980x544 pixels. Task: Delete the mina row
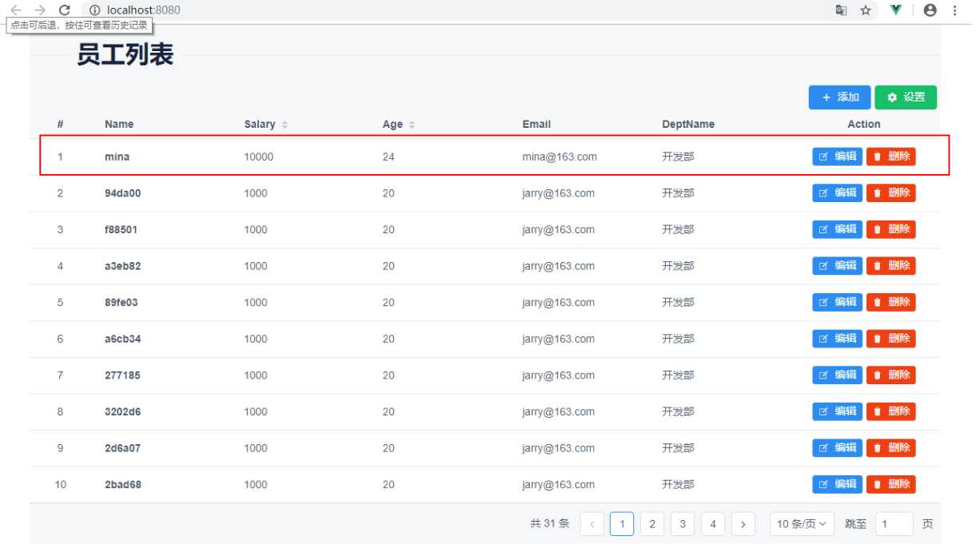tap(891, 157)
